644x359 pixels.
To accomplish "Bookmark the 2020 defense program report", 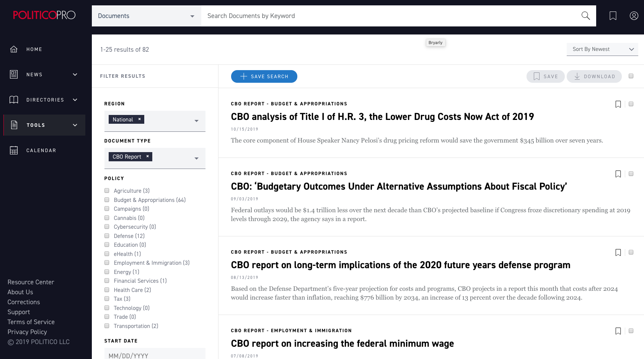I will (618, 252).
